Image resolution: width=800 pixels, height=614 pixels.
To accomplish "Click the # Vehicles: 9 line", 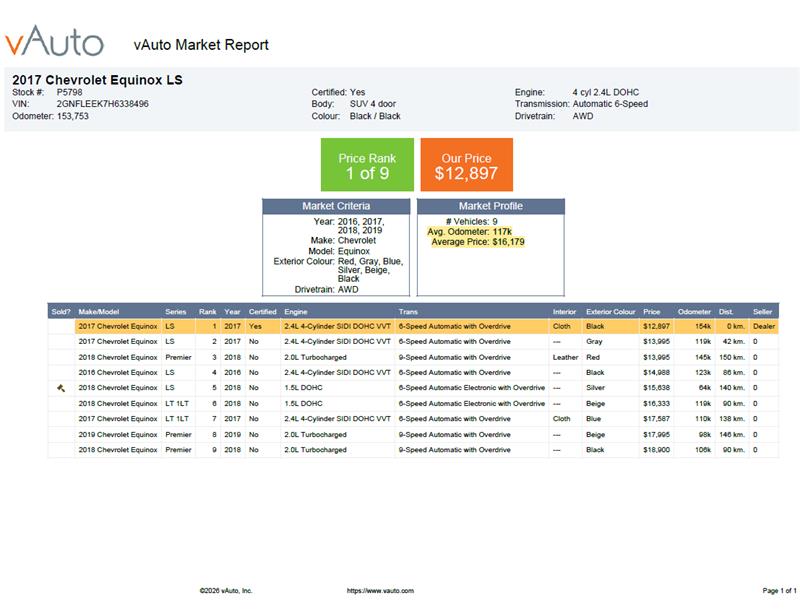I will [x=471, y=222].
